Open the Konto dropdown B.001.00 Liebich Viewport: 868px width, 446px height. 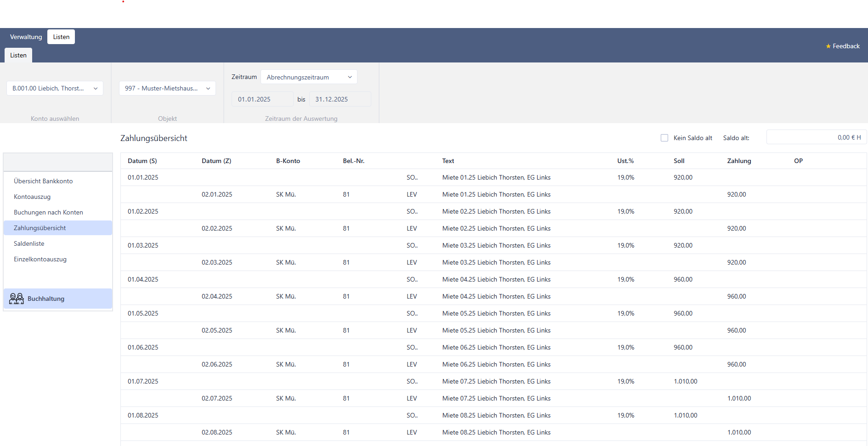tap(55, 88)
